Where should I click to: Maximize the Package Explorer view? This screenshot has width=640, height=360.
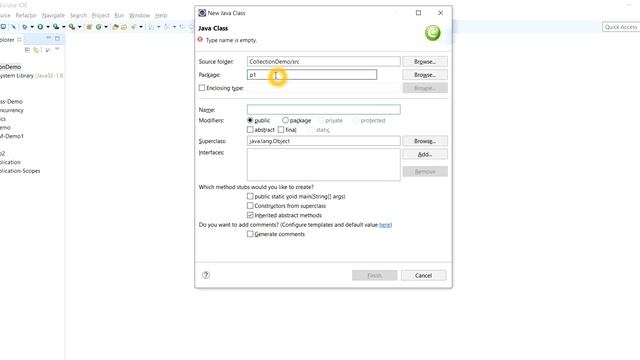[57, 38]
